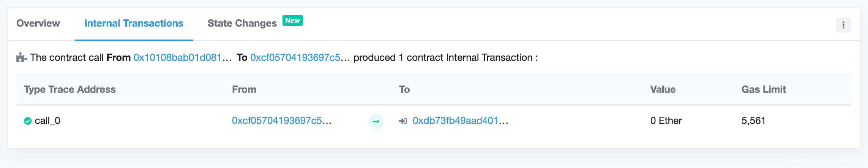Switch to the State Changes tab
The height and width of the screenshot is (168, 868).
242,24
